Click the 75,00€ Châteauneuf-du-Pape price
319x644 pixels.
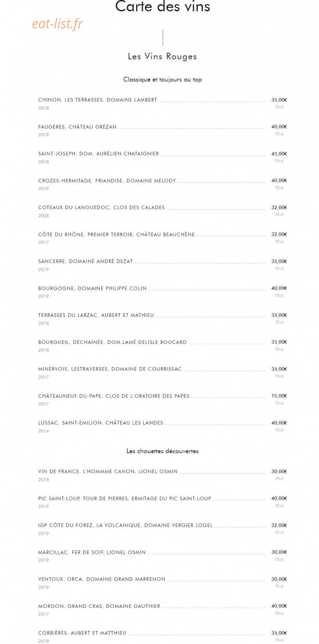click(x=279, y=396)
